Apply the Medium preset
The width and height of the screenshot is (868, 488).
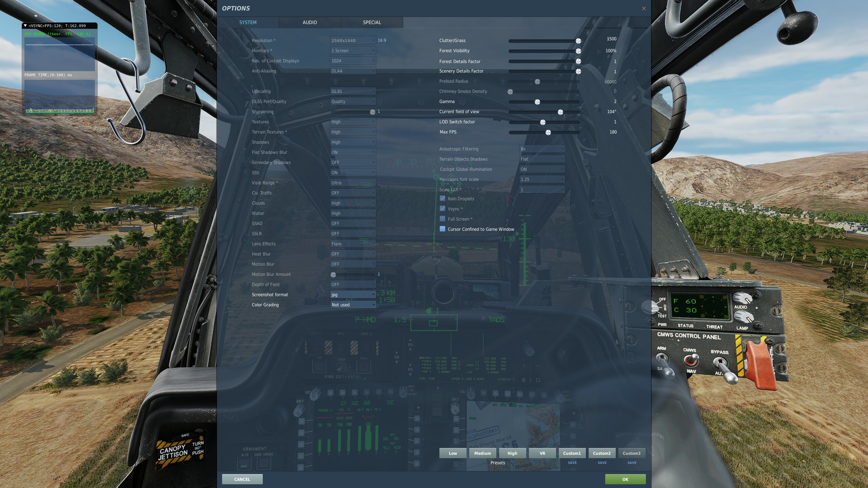click(x=482, y=453)
